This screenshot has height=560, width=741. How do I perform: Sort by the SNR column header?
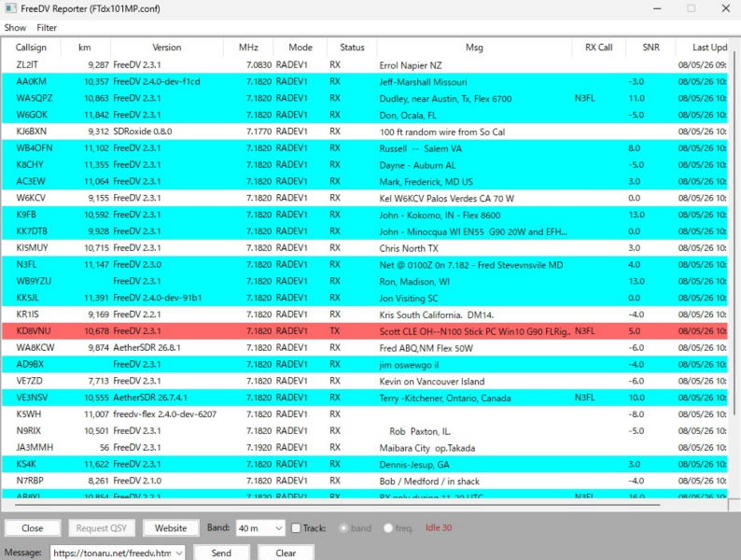(650, 48)
